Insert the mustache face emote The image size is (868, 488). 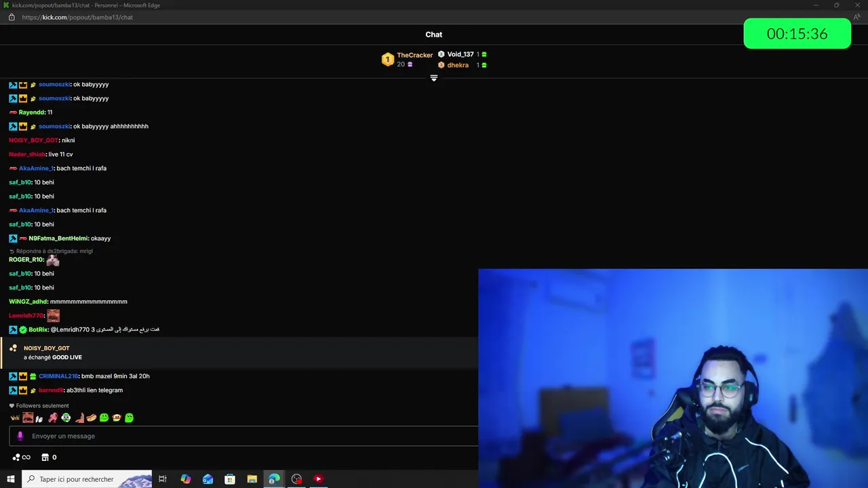pos(28,418)
